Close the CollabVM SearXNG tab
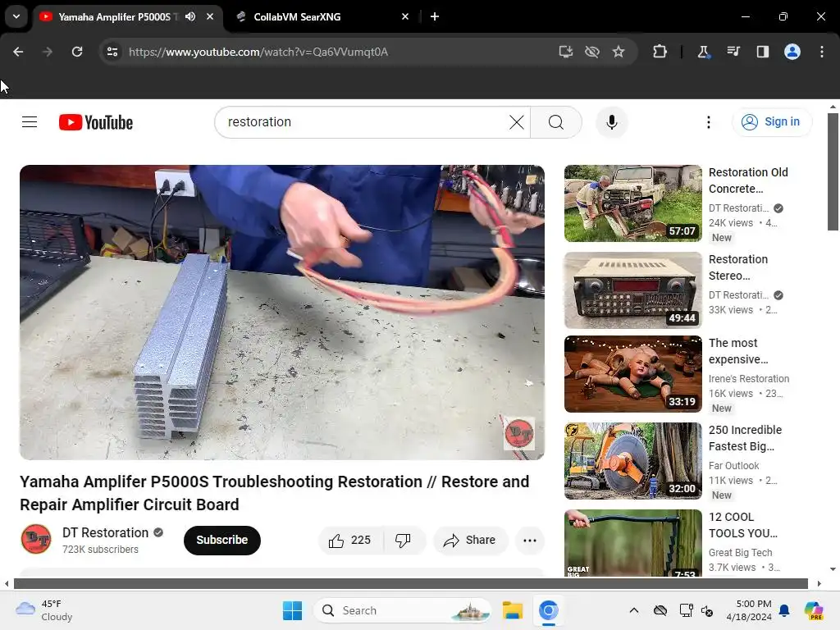Viewport: 840px width, 630px height. [405, 16]
